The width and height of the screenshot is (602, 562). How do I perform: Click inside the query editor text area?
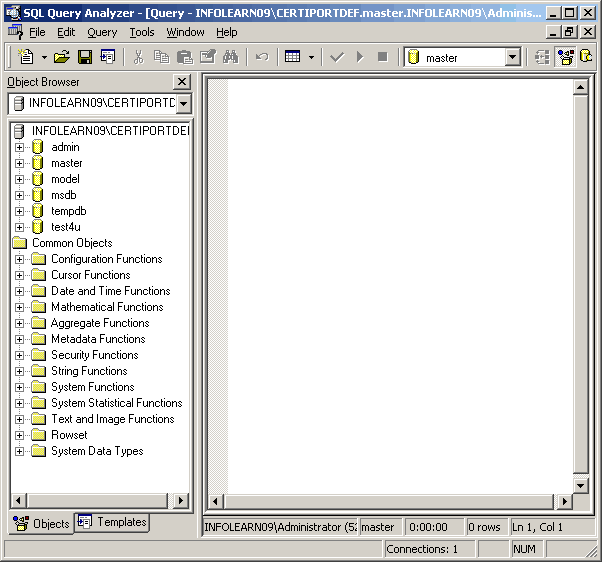pyautogui.click(x=400, y=286)
